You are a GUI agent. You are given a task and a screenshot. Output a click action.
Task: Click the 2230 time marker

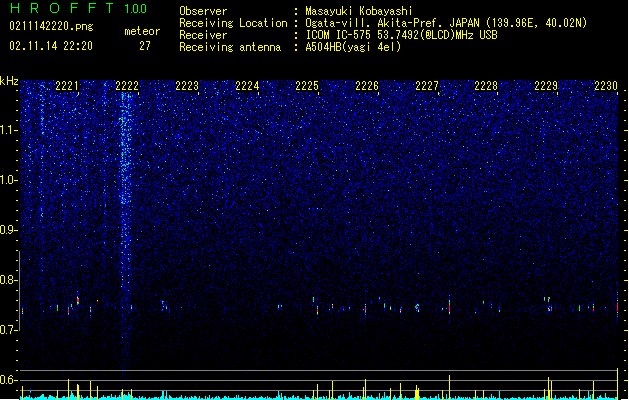tap(606, 86)
